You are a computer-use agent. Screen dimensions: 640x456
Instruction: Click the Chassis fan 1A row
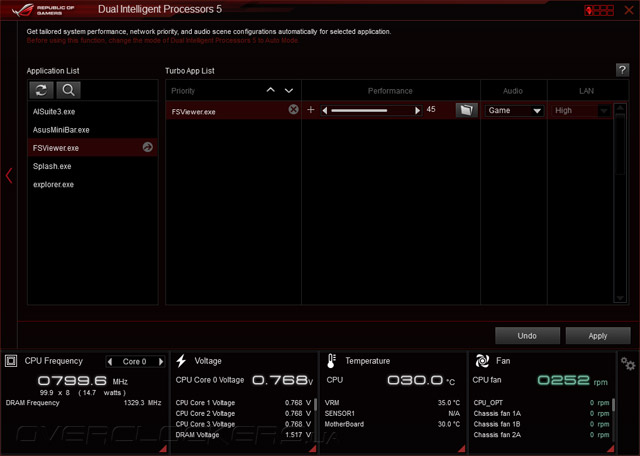coord(541,413)
